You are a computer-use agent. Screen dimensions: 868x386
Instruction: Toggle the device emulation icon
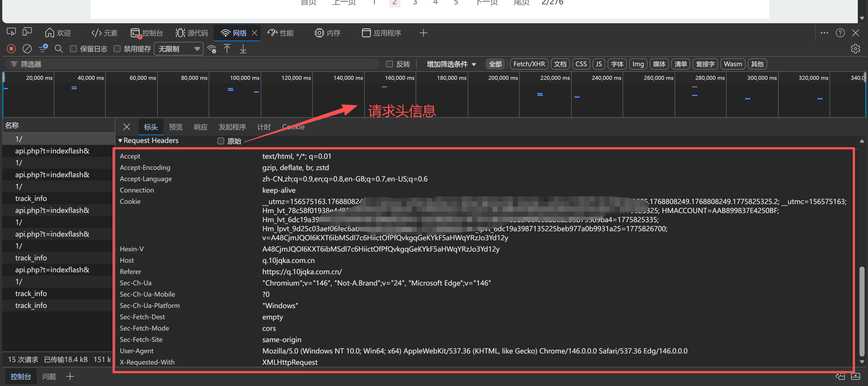(x=27, y=32)
